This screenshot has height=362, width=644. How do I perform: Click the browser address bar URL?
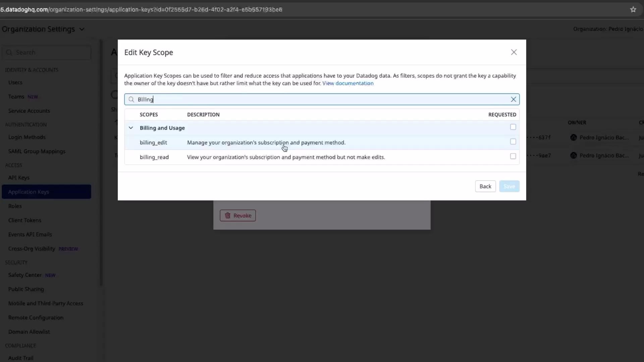coord(141,9)
